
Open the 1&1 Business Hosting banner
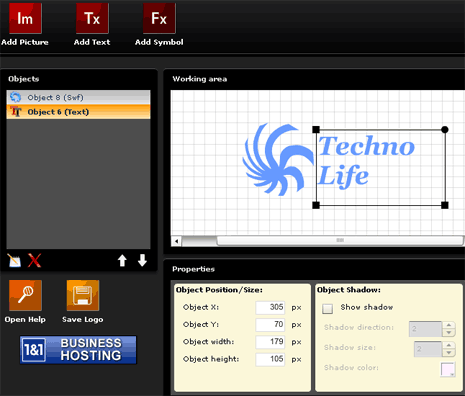[78, 350]
